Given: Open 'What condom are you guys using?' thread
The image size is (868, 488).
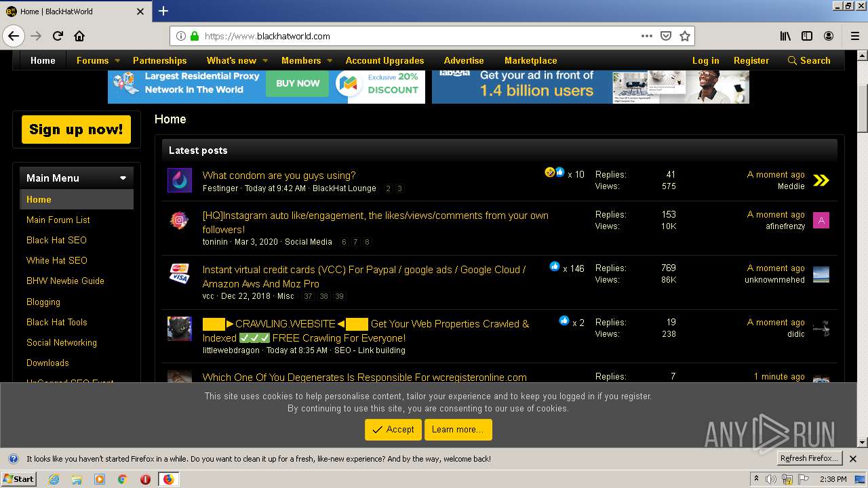Looking at the screenshot, I should coord(279,176).
